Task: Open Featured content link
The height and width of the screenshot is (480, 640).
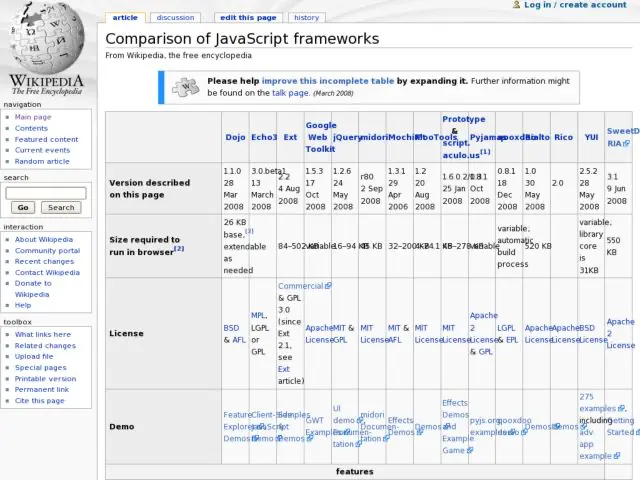Action: [47, 139]
